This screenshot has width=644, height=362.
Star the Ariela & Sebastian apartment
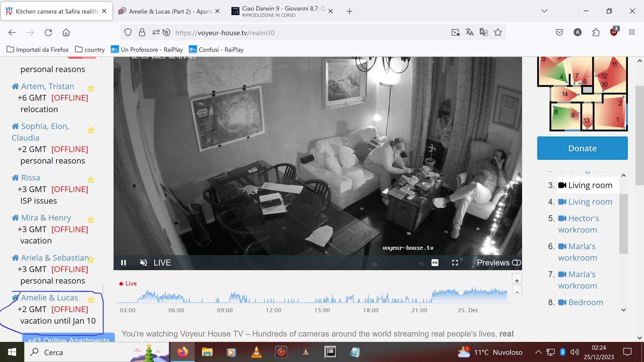pos(91,259)
